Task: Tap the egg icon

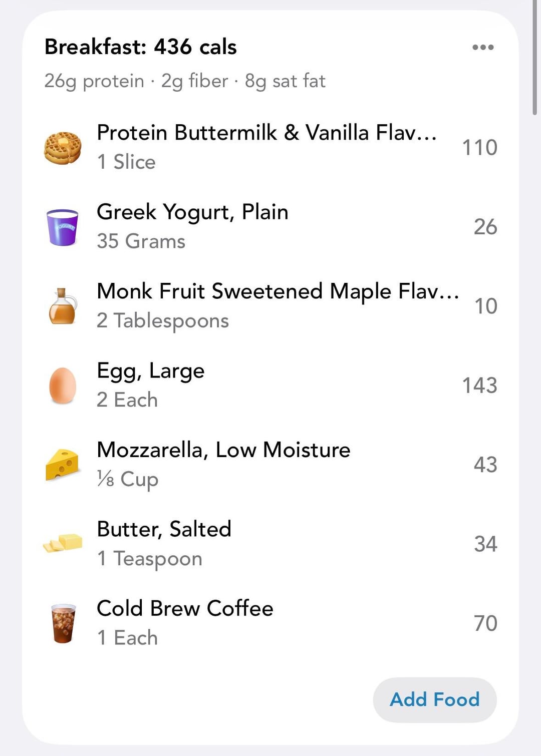Action: click(63, 386)
